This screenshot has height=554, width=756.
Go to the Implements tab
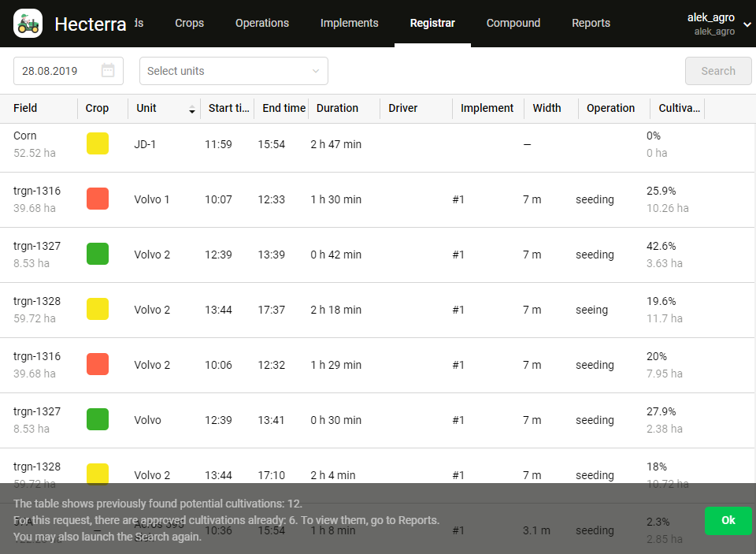[x=349, y=23]
